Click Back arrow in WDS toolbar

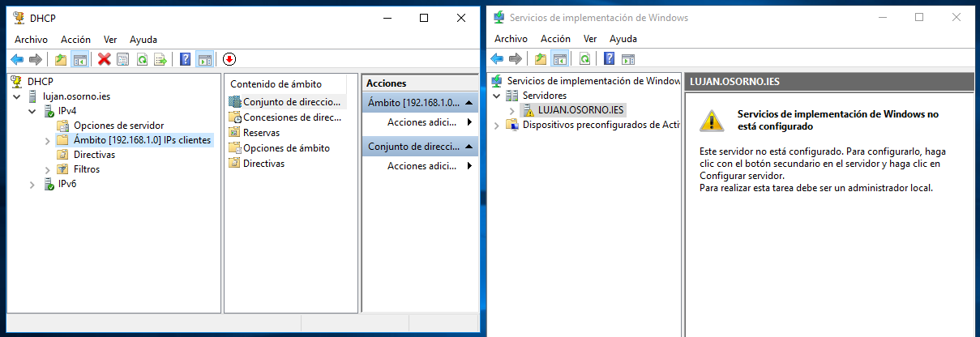497,58
